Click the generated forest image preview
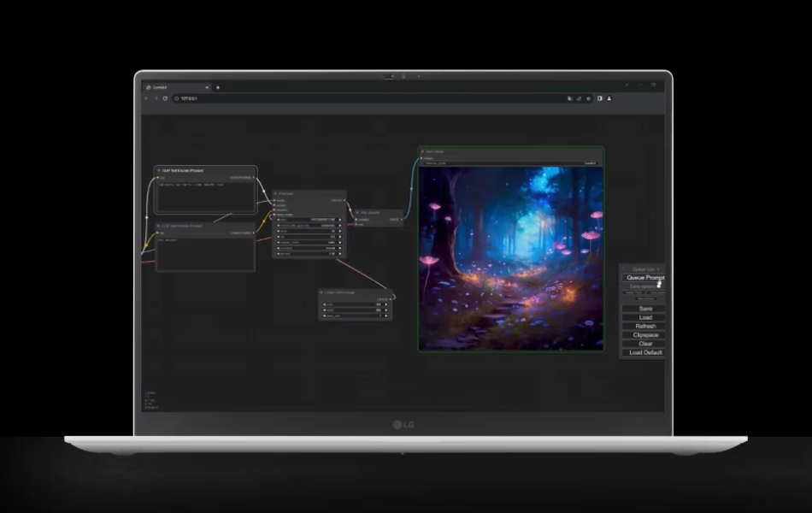 coord(510,258)
